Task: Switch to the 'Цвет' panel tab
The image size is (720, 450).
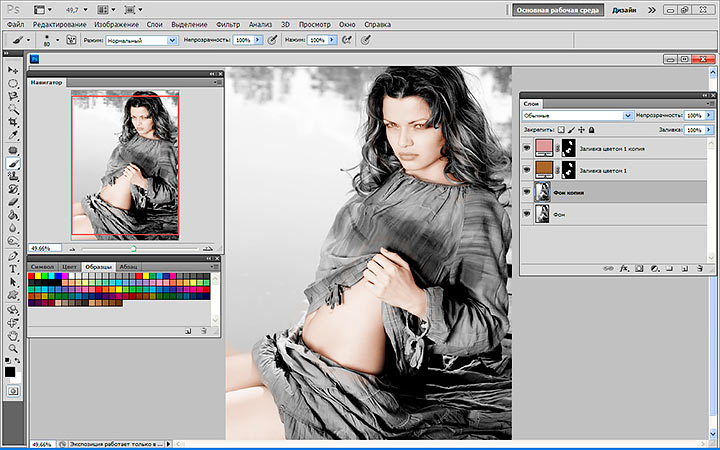Action: (x=69, y=267)
